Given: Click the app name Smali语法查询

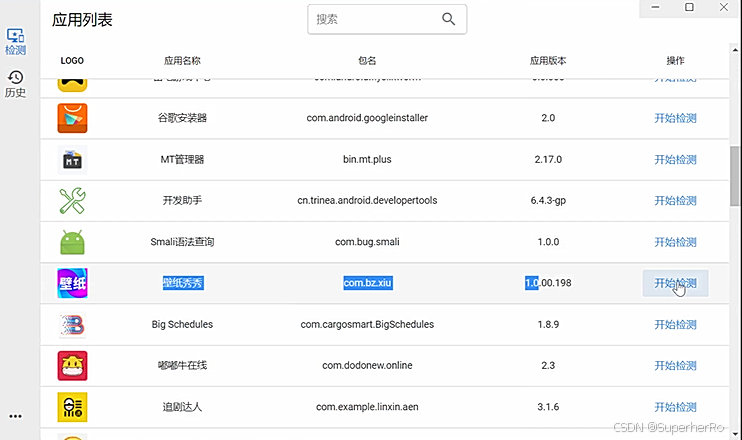Looking at the screenshot, I should tap(182, 242).
